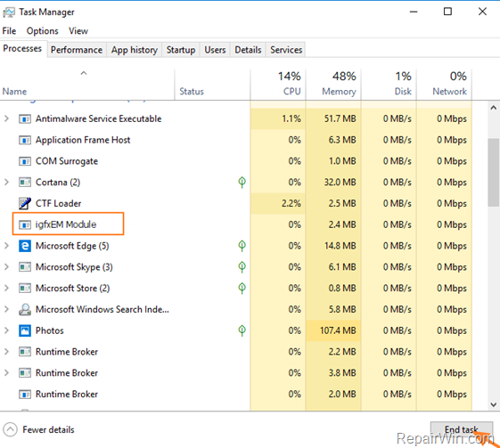Viewport: 500px width, 448px height.
Task: Click the Photos app icon
Action: (x=25, y=330)
